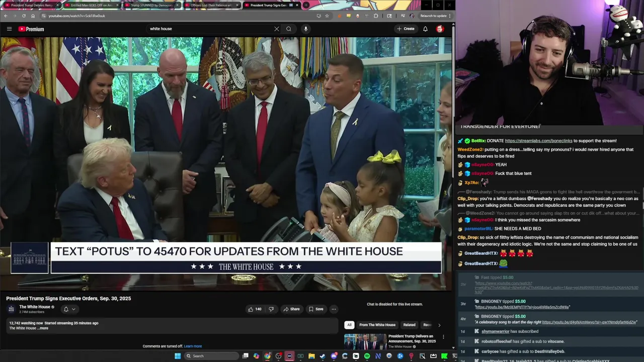
Task: Clear the 'white house' search text
Action: [x=277, y=29]
